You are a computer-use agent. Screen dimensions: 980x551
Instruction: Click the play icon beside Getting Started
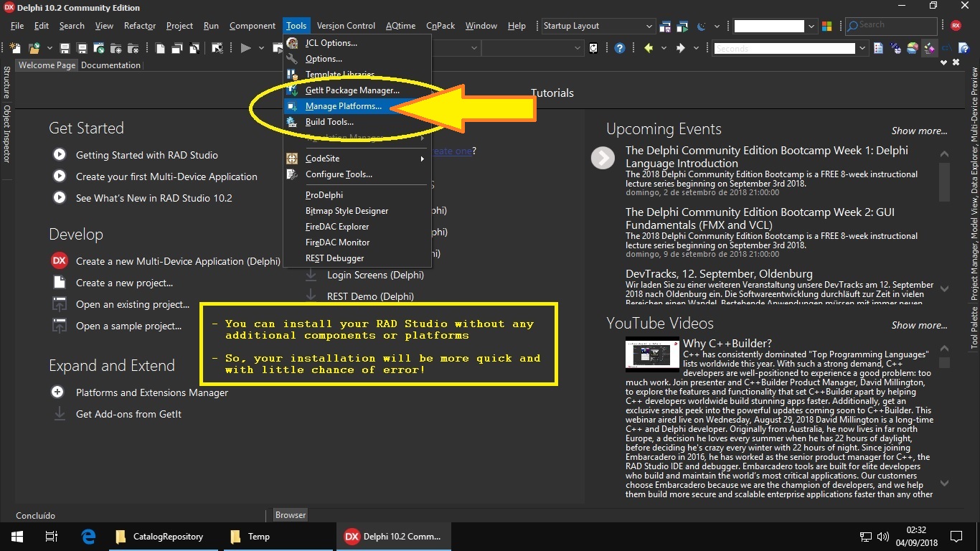click(x=59, y=155)
